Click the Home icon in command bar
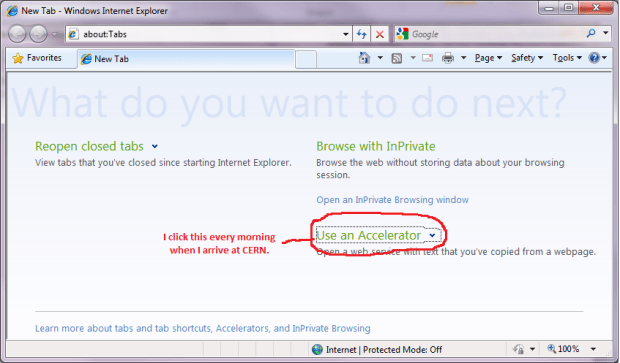The width and height of the screenshot is (620, 363). [x=364, y=58]
